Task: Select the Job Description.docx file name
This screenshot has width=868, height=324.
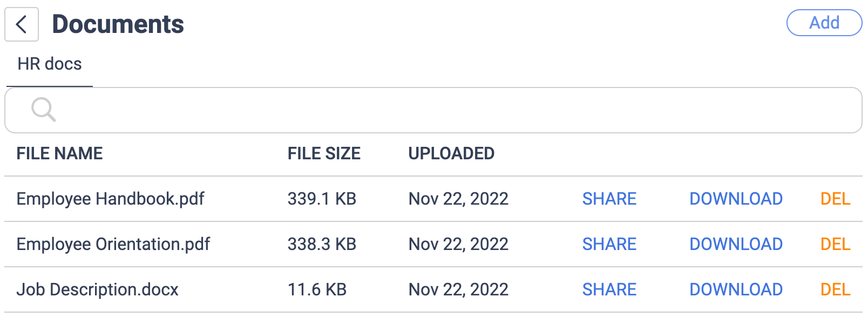Action: coord(97,289)
